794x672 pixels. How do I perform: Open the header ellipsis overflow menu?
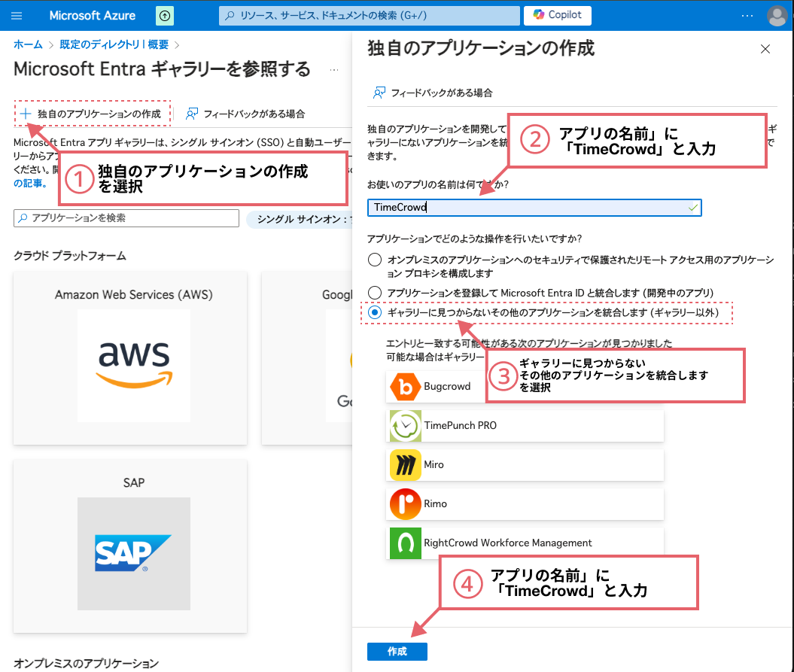click(x=747, y=15)
